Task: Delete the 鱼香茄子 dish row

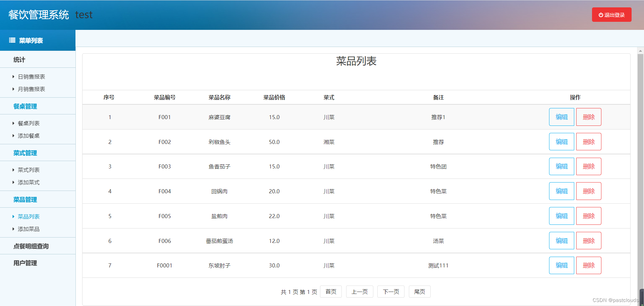Action: [x=589, y=166]
